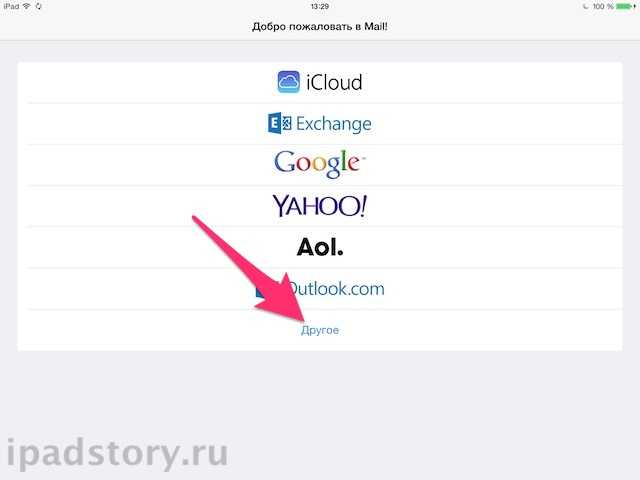Viewport: 640px width, 480px height.
Task: Tap the Exchange logo icon
Action: tap(280, 123)
